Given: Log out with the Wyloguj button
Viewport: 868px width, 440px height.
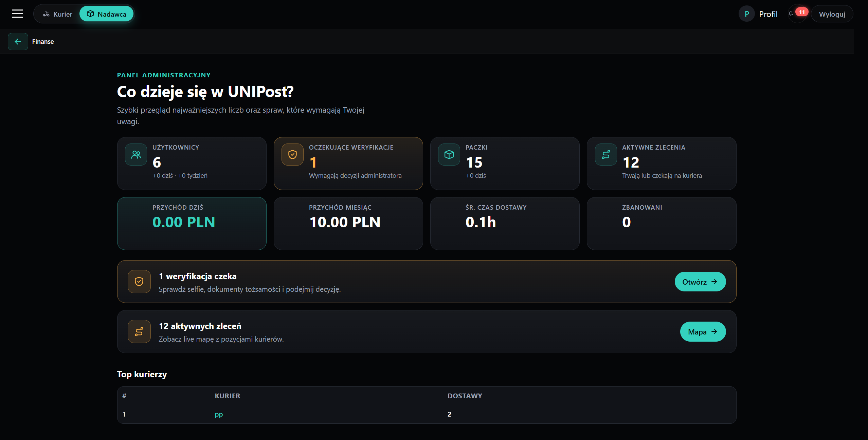Looking at the screenshot, I should (832, 14).
